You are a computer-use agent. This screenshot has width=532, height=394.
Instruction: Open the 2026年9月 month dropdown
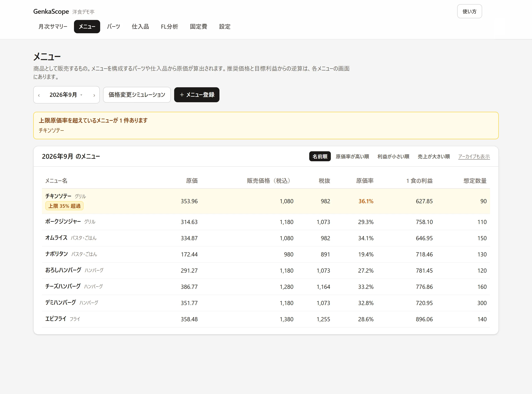[66, 95]
